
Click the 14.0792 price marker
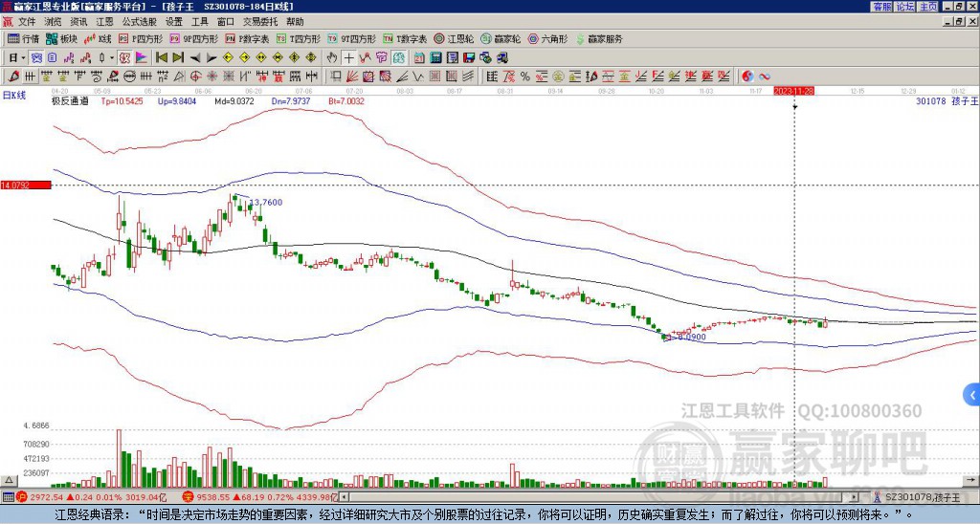point(25,185)
